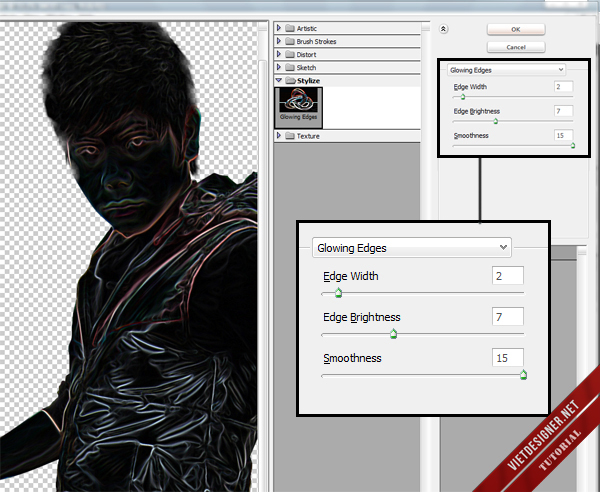The width and height of the screenshot is (600, 492).
Task: Click the Brush Strokes folder icon
Action: (x=290, y=41)
